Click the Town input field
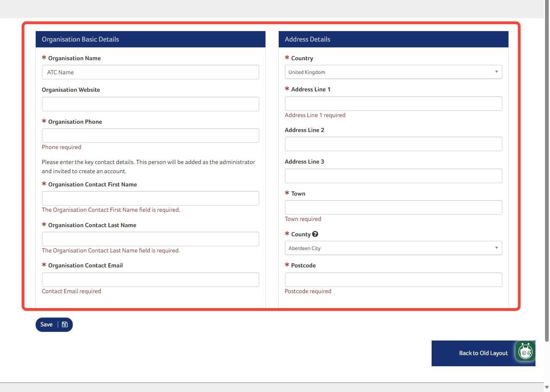Viewport: 550px width, 392px height. [393, 207]
